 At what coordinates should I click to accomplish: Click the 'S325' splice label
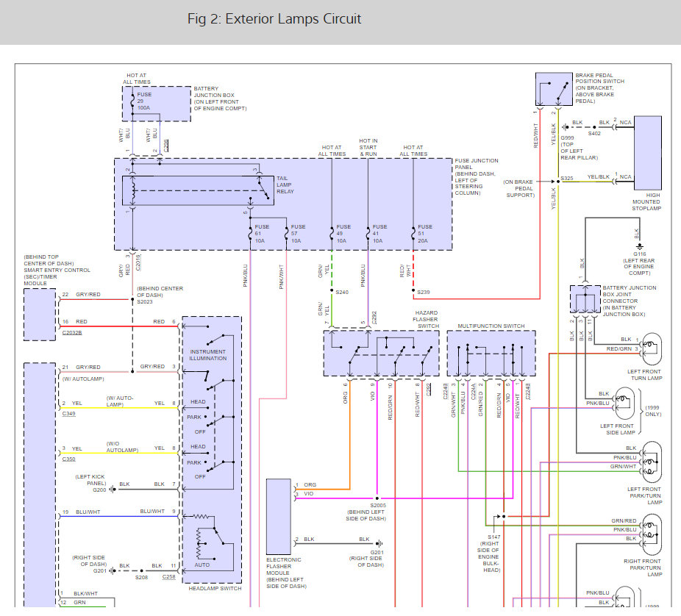click(x=567, y=179)
